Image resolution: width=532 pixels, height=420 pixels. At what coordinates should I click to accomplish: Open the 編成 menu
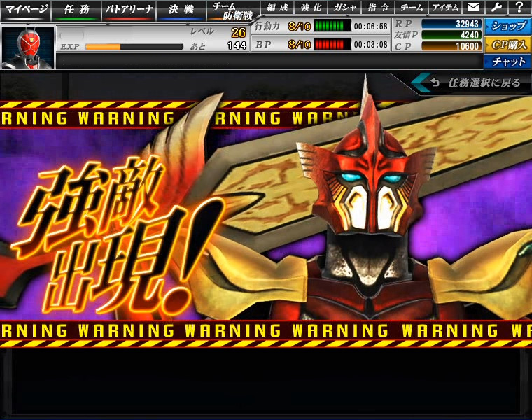(277, 8)
